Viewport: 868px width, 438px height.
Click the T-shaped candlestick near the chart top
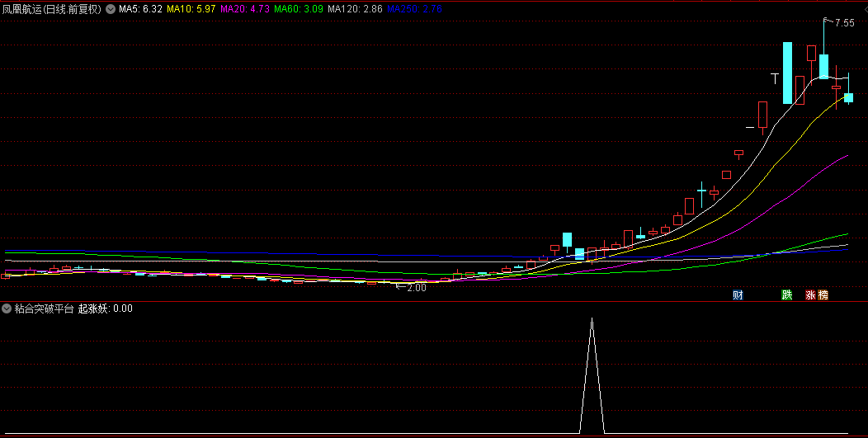tap(775, 78)
